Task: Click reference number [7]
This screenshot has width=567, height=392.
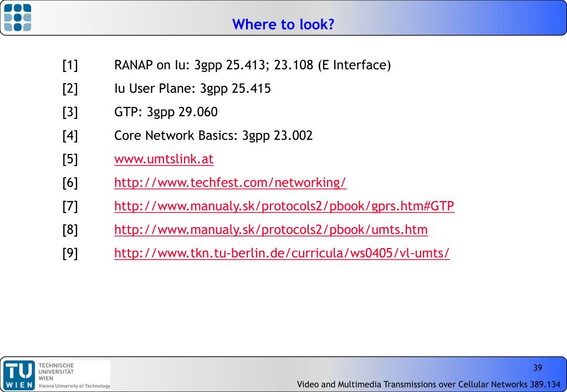Action: click(x=70, y=207)
